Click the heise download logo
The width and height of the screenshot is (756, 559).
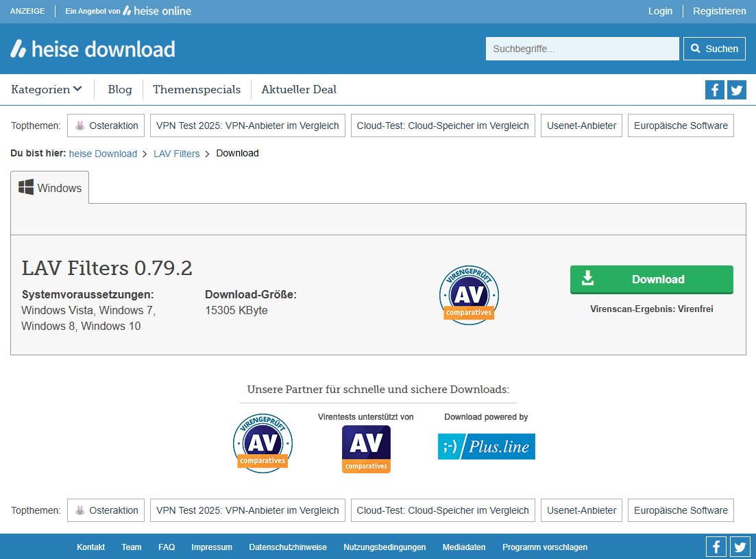click(x=93, y=49)
